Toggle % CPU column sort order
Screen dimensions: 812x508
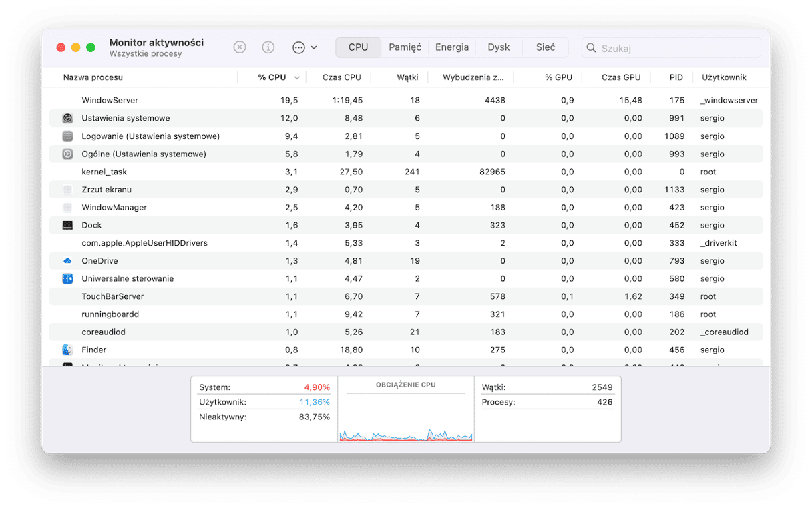click(272, 77)
